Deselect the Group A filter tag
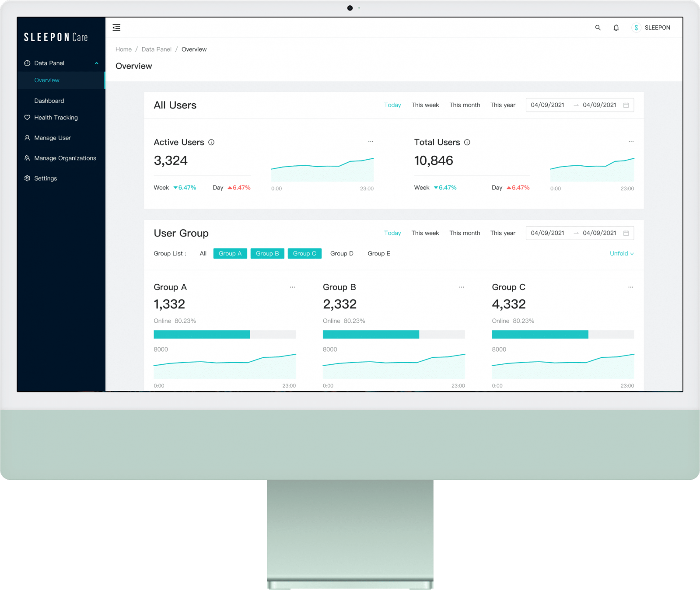This screenshot has height=590, width=700. point(230,254)
